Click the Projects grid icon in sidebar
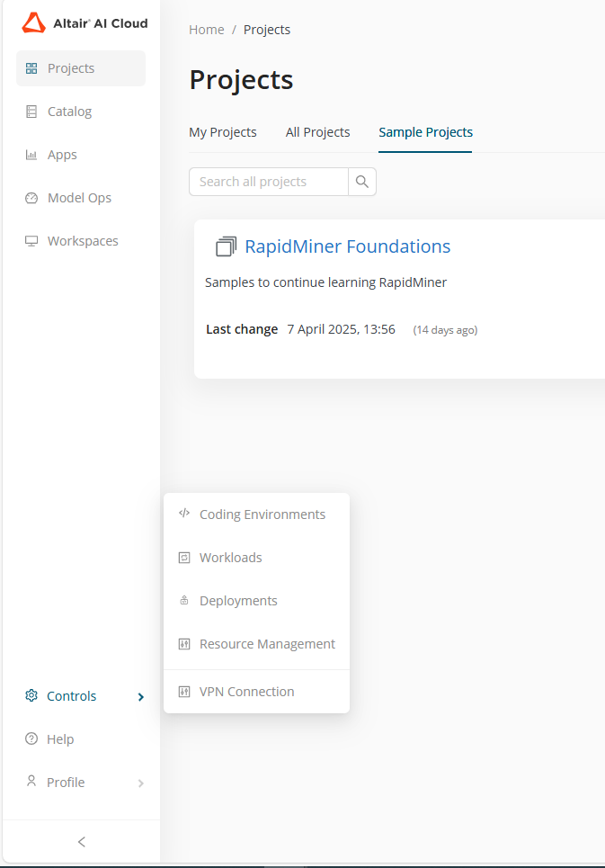The height and width of the screenshot is (868, 605). point(31,68)
